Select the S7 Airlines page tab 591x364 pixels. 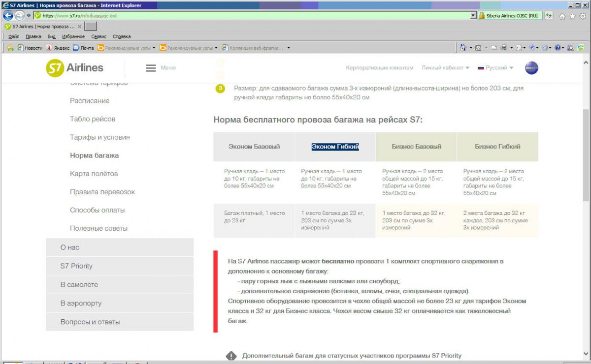[x=43, y=27]
